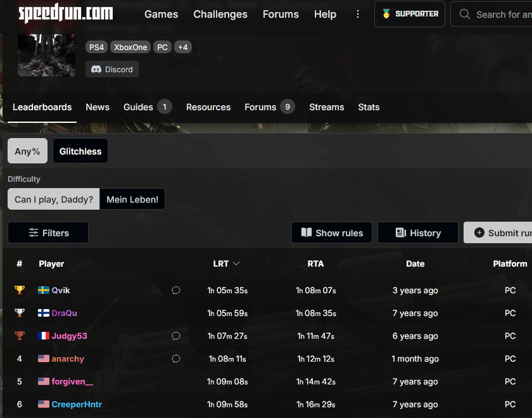Click the speedrun.com logo

pos(65,13)
